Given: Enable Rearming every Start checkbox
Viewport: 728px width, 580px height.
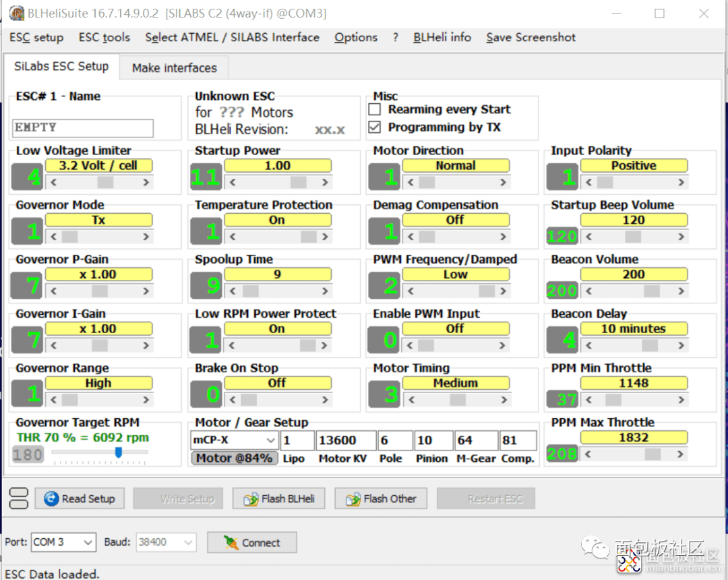Looking at the screenshot, I should click(x=375, y=109).
